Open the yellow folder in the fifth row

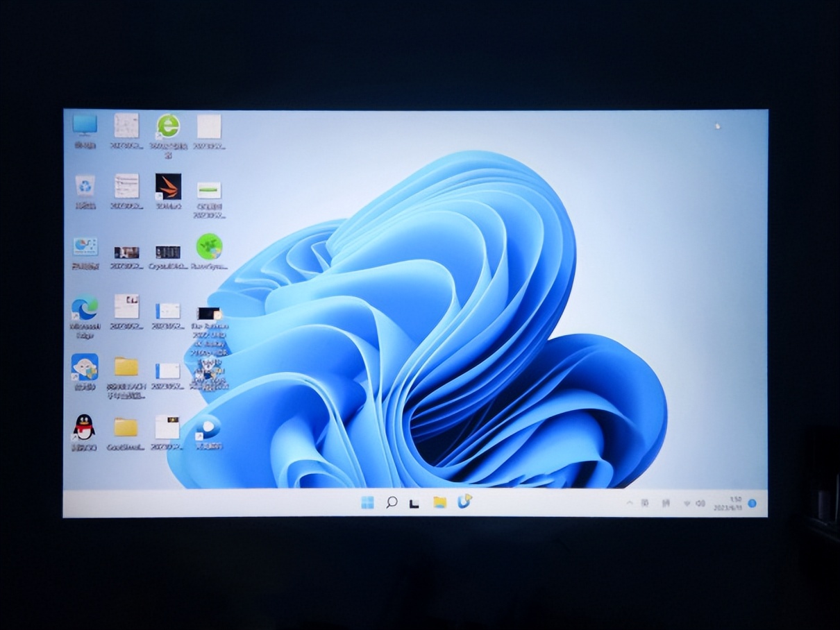click(126, 367)
